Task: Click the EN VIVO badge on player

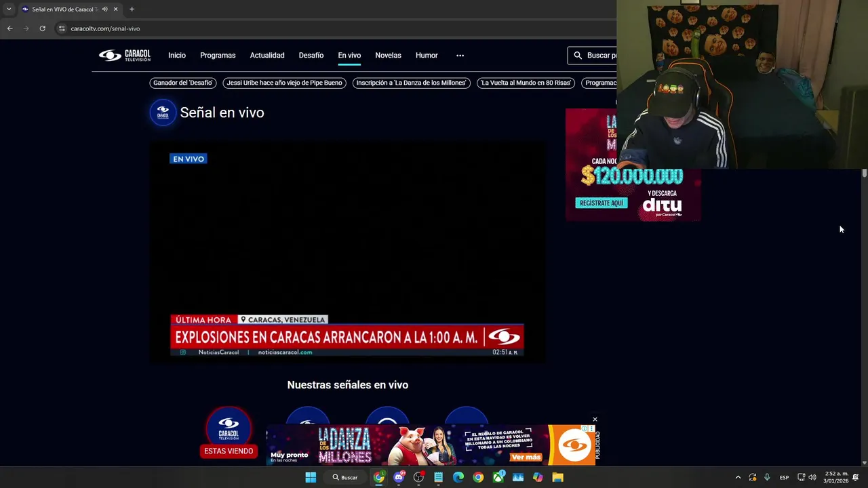Action: pos(188,159)
